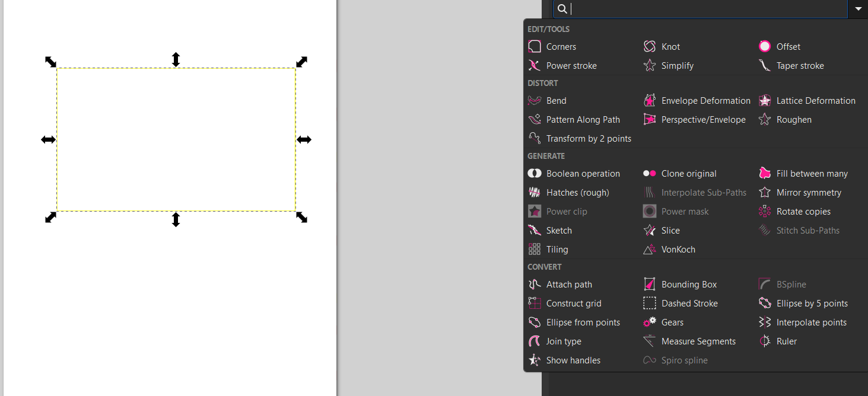This screenshot has width=868, height=396.
Task: Pick the Pattern Along Path icon
Action: tap(535, 120)
